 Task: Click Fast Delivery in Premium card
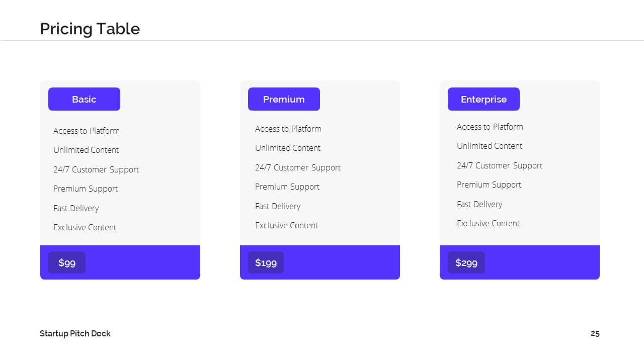pos(278,206)
